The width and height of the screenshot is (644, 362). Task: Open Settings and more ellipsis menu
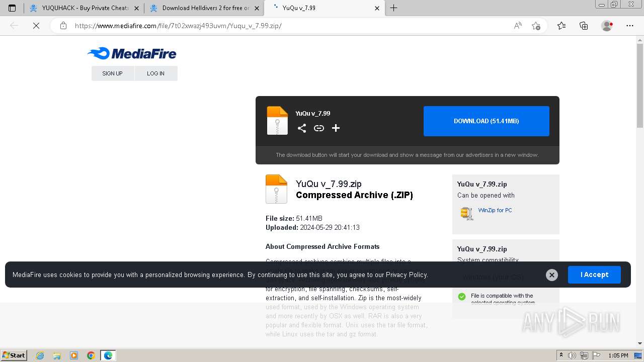(630, 26)
